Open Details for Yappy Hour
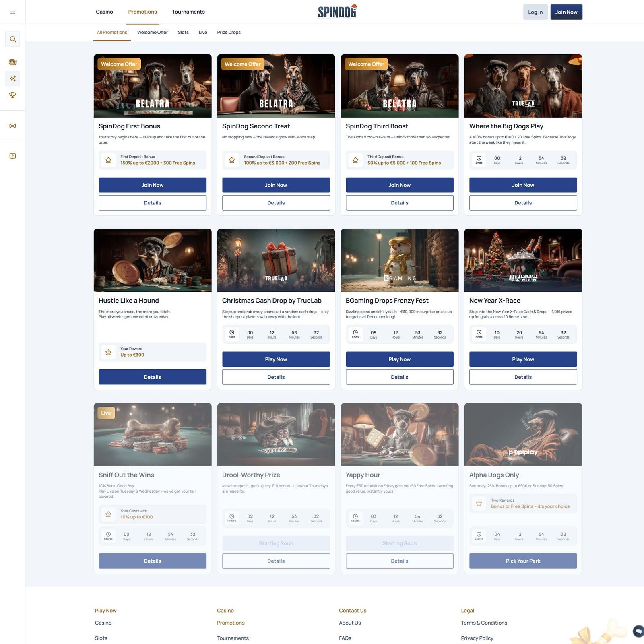644x644 pixels. click(x=400, y=561)
